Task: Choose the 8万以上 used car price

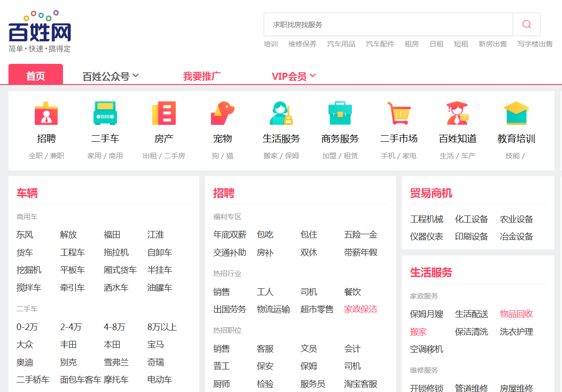Action: tap(162, 327)
